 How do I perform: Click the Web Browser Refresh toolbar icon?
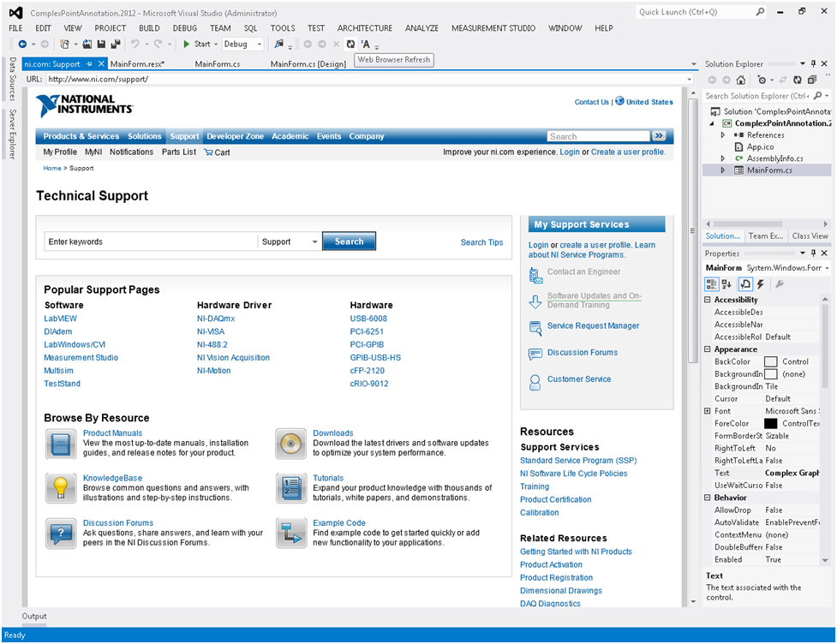point(350,44)
